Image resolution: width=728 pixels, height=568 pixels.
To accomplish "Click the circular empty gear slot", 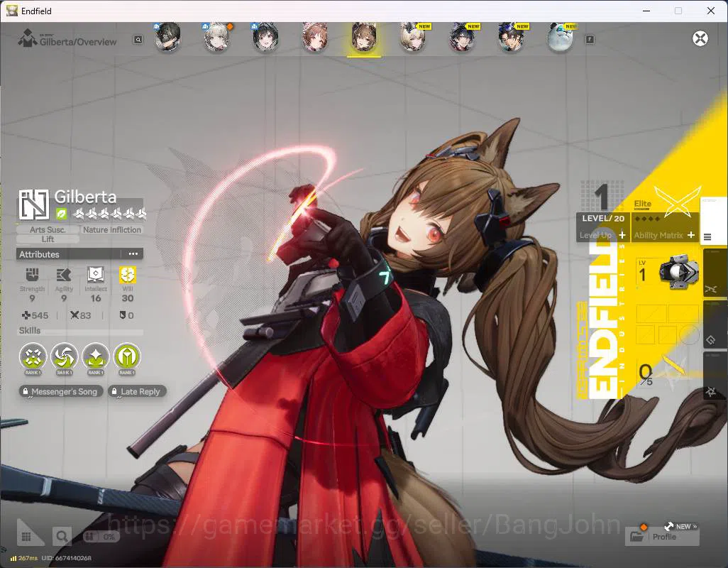I will pyautogui.click(x=690, y=334).
